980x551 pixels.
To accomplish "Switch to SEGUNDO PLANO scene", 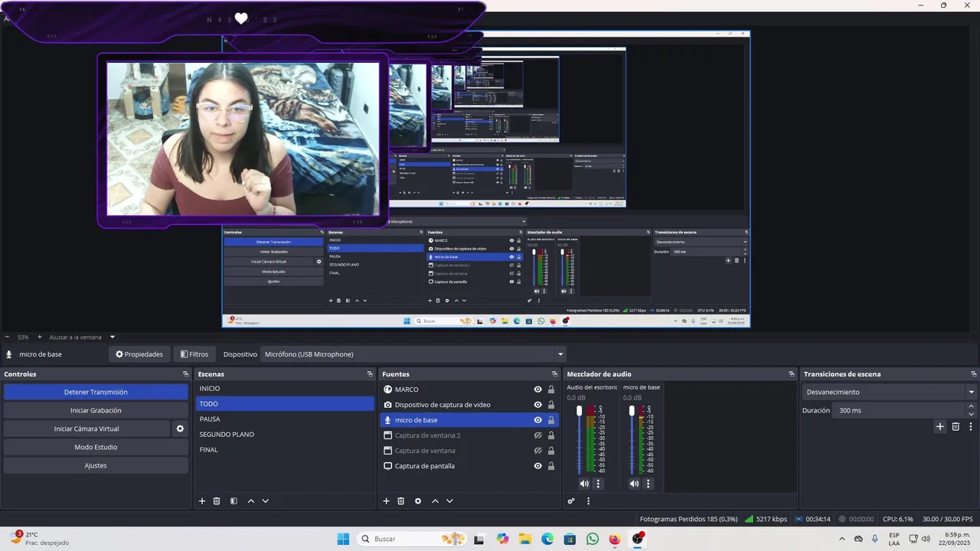I will coord(284,435).
